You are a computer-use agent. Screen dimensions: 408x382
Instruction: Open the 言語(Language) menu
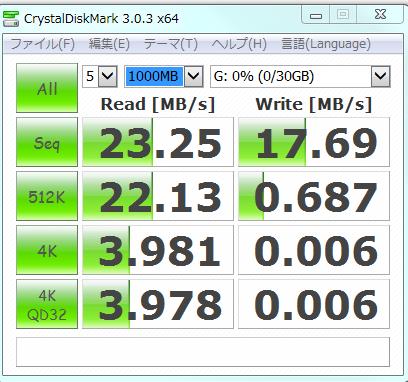tap(326, 44)
